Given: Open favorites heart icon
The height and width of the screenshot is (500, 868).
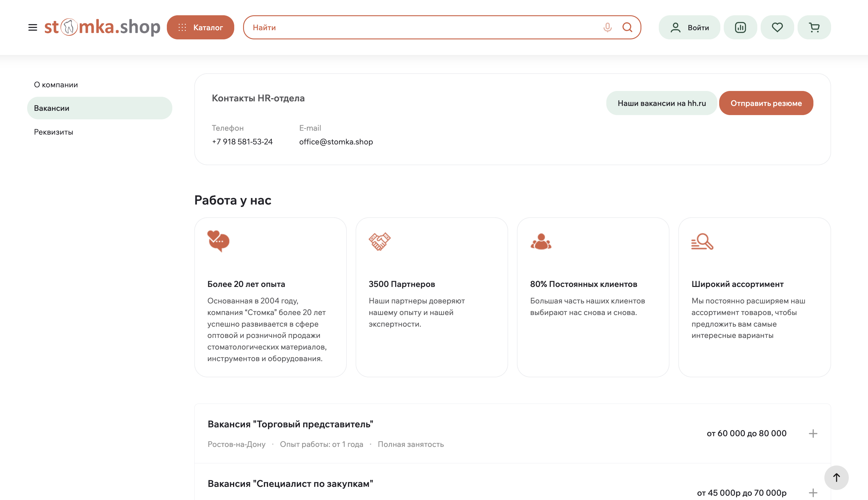Looking at the screenshot, I should [777, 27].
